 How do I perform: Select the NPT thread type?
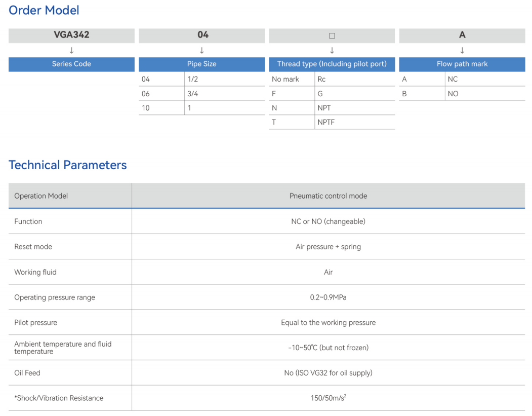pos(324,108)
